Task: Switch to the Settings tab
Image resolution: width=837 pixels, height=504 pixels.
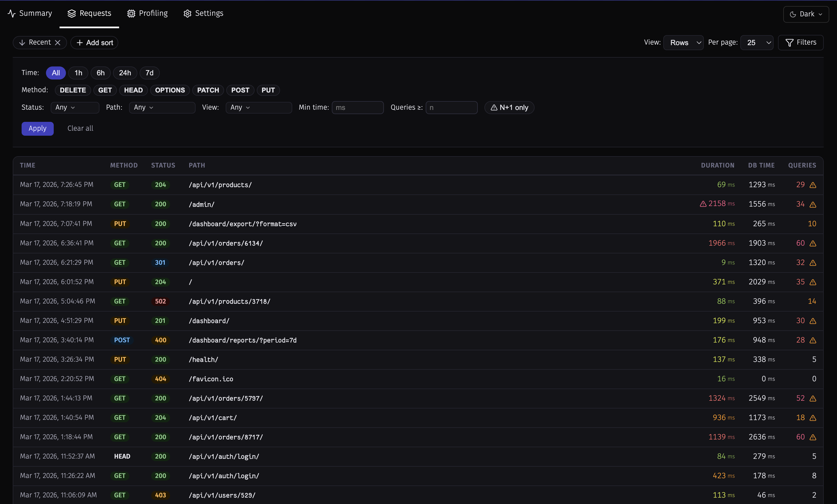Action: 209,13
